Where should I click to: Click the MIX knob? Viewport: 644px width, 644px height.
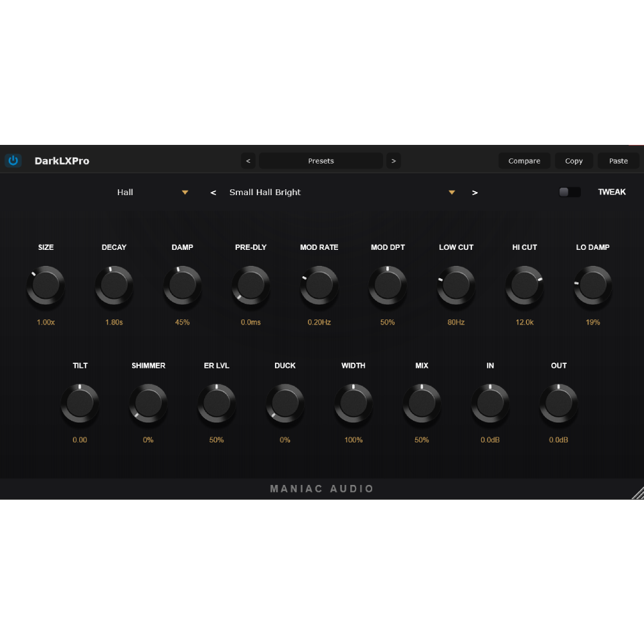coord(422,403)
